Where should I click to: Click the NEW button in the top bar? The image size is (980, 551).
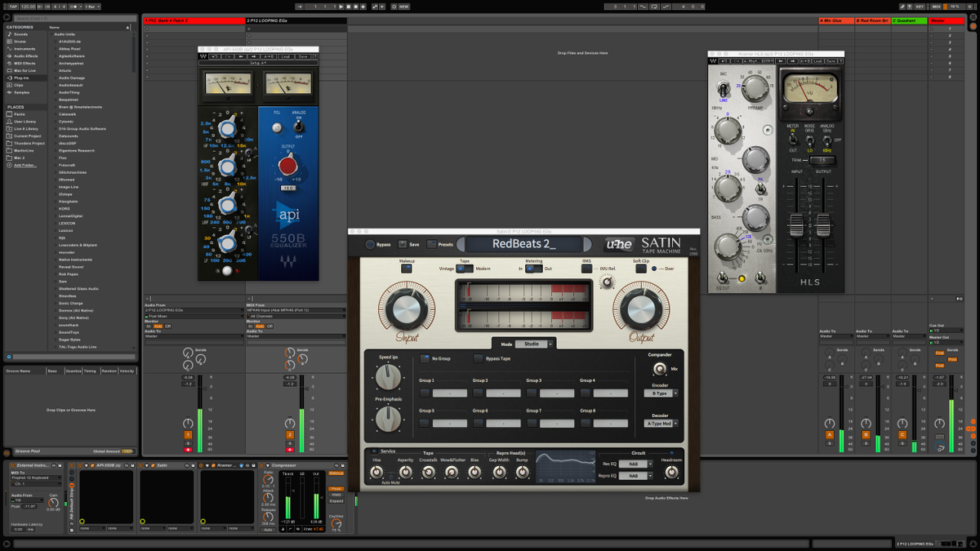pyautogui.click(x=403, y=6)
